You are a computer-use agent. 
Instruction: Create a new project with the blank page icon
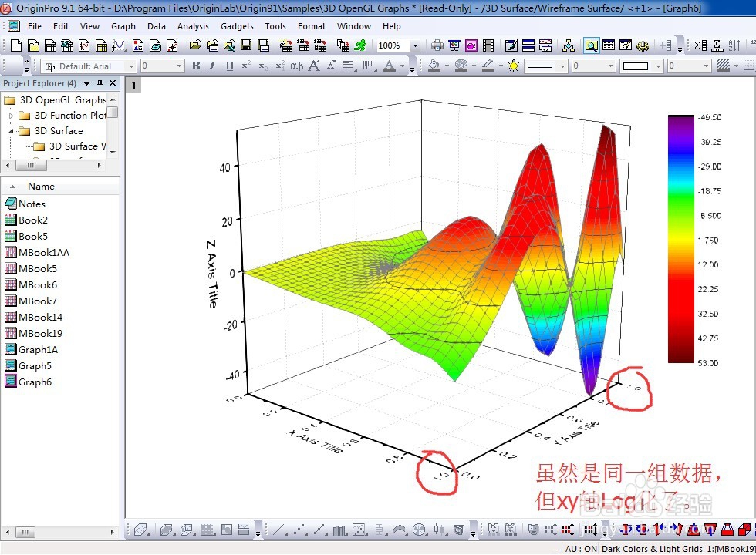click(16, 45)
